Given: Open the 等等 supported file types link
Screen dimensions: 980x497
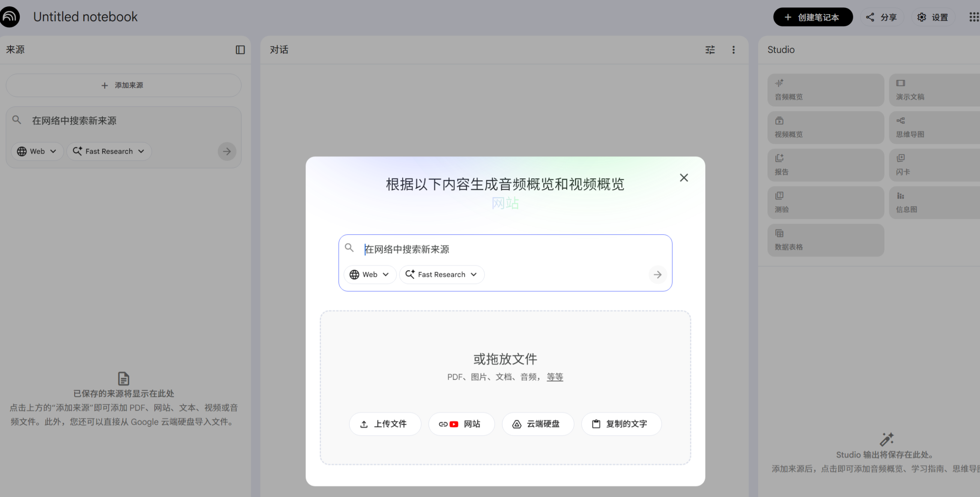Looking at the screenshot, I should tap(555, 376).
